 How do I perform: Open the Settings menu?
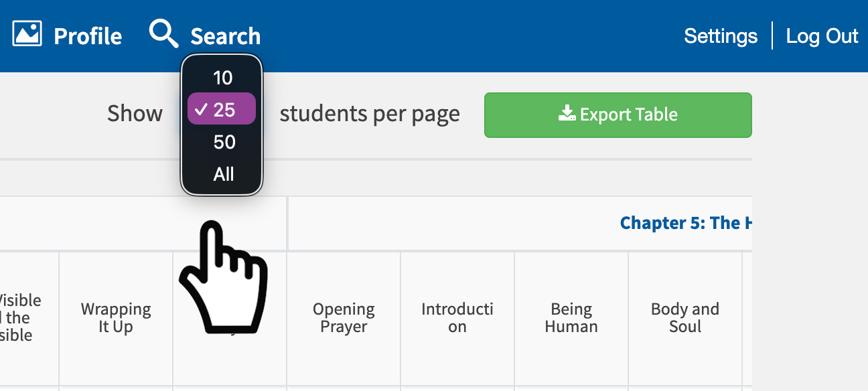[x=721, y=35]
